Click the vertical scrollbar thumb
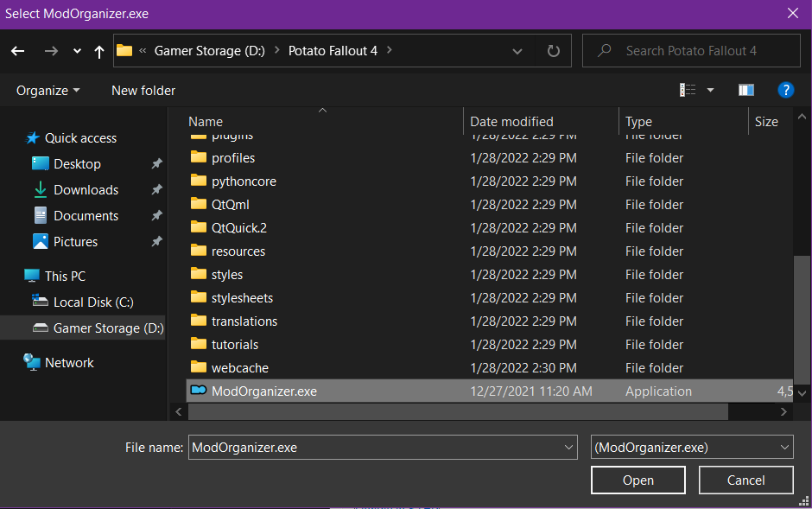Screen dimensions: 812x509 802,320
